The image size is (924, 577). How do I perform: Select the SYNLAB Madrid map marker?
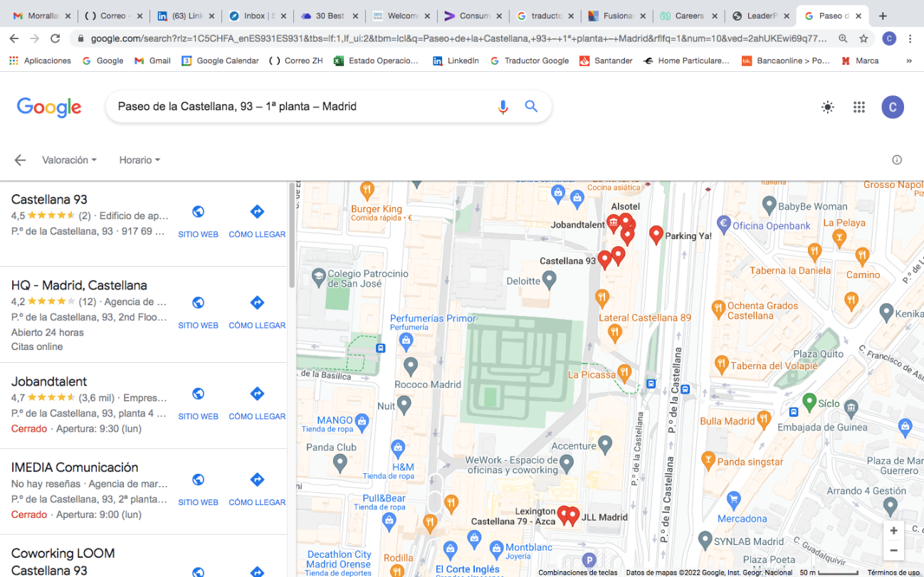click(x=705, y=540)
